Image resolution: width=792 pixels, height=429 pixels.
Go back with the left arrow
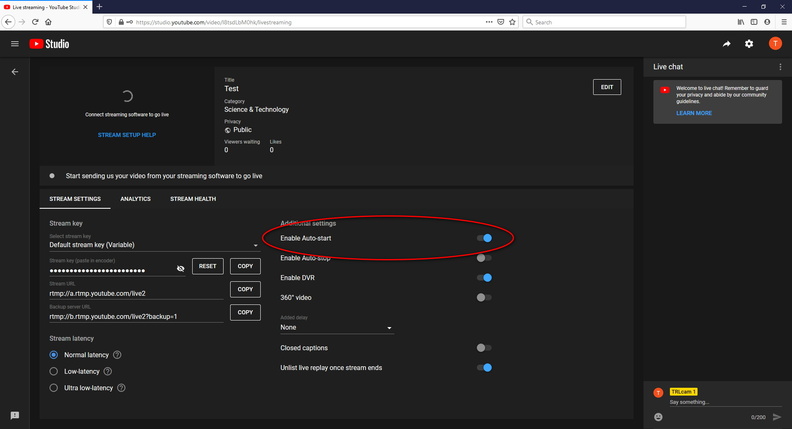[x=15, y=72]
